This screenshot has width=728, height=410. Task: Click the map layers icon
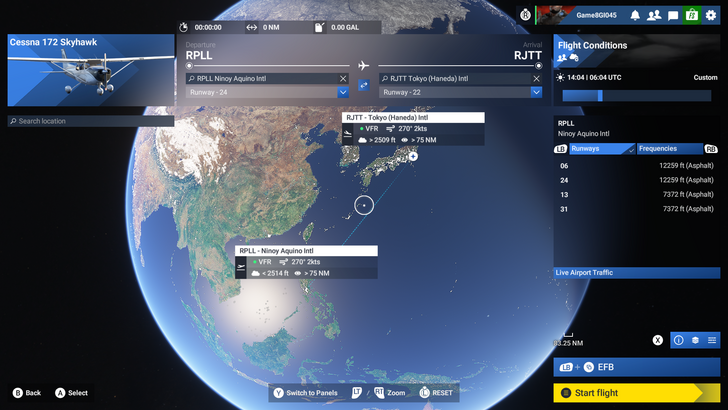pos(695,340)
